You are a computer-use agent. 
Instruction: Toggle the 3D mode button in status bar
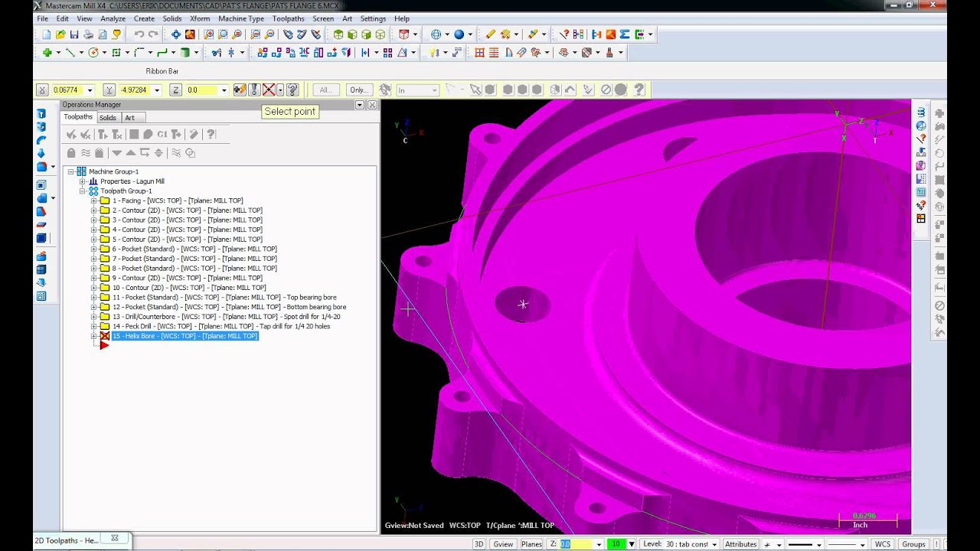(x=479, y=544)
